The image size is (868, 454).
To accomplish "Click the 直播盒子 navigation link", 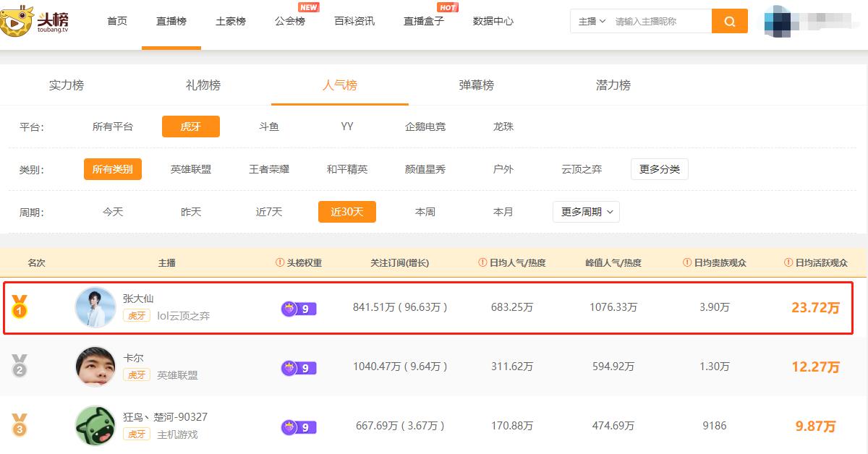I will point(424,22).
